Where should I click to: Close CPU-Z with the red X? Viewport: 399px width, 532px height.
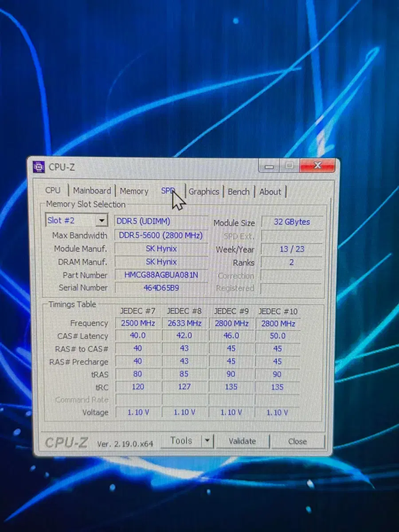tap(317, 166)
